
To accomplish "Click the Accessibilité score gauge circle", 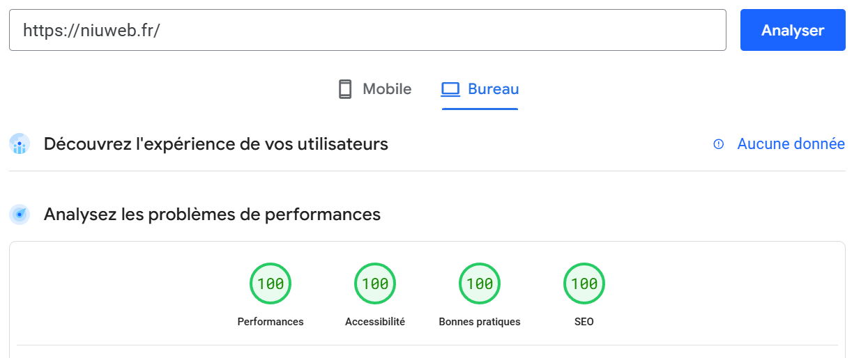I will pyautogui.click(x=375, y=283).
